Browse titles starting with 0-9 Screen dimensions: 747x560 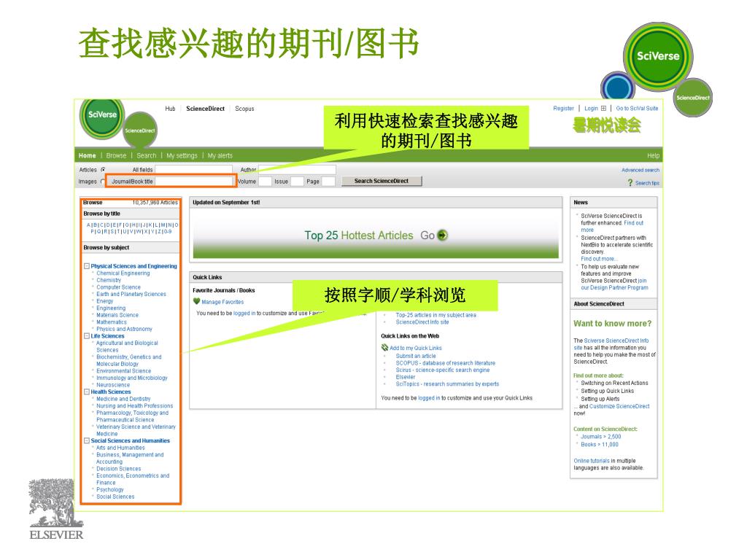tap(168, 231)
